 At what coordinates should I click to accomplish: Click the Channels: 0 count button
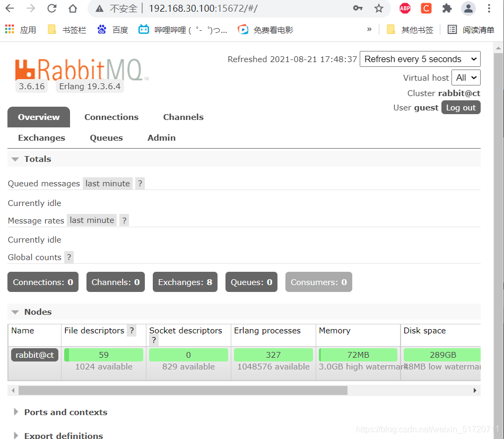[116, 282]
